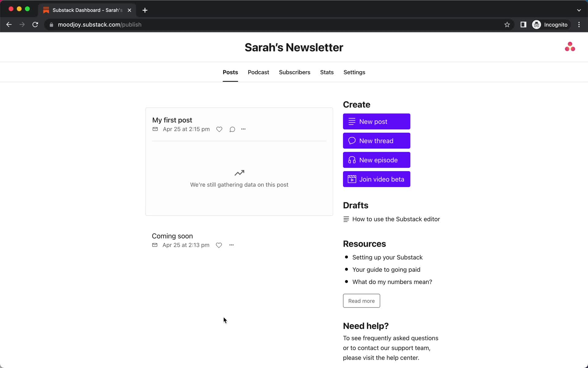Click the email icon beside Apr 25 2:13 pm
This screenshot has height=368, width=588.
coord(155,245)
